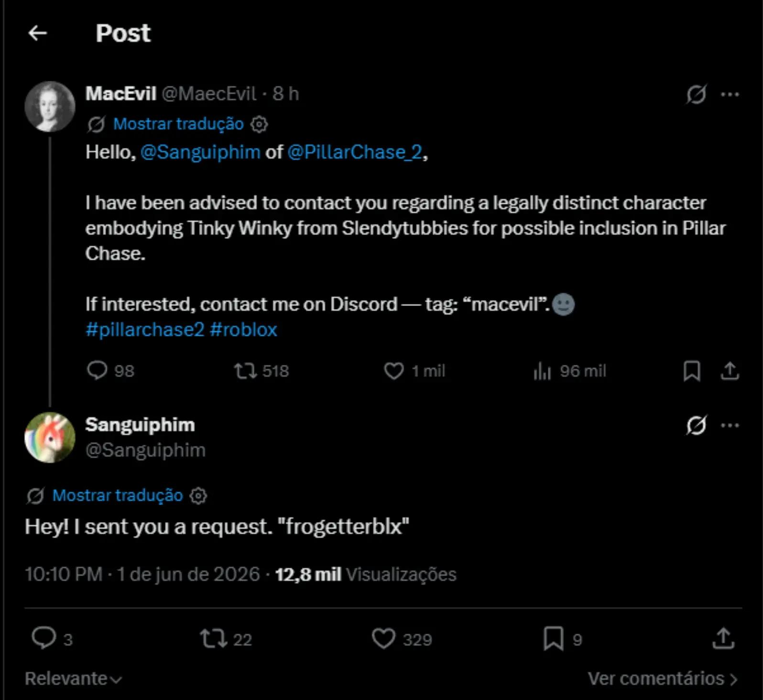
Task: Open the @PillarChase_2 mention link
Action: click(355, 152)
